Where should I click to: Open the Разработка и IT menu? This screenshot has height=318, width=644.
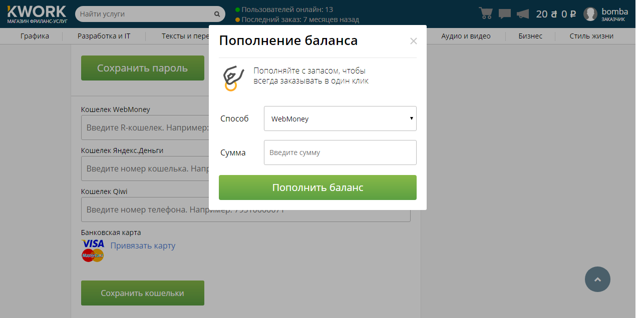tap(104, 36)
